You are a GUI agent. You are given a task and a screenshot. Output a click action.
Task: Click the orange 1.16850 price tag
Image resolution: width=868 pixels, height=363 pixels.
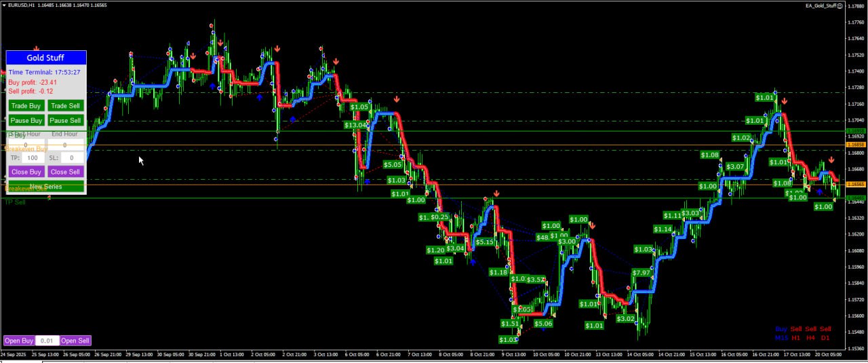[856, 145]
